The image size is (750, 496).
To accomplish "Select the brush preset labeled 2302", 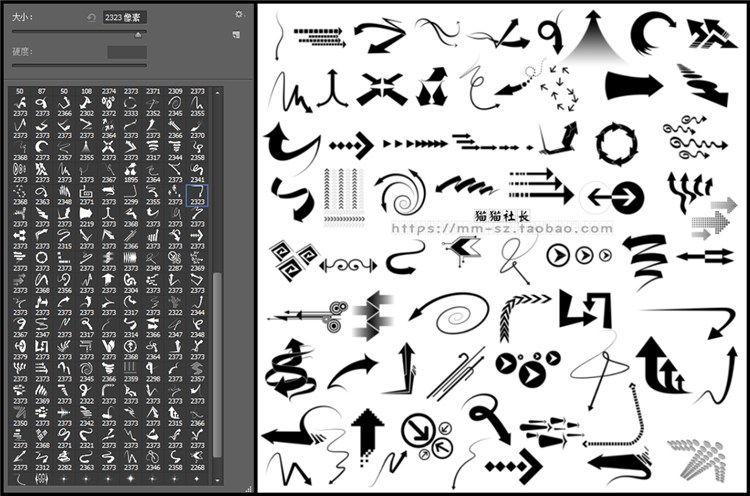I will pyautogui.click(x=87, y=104).
